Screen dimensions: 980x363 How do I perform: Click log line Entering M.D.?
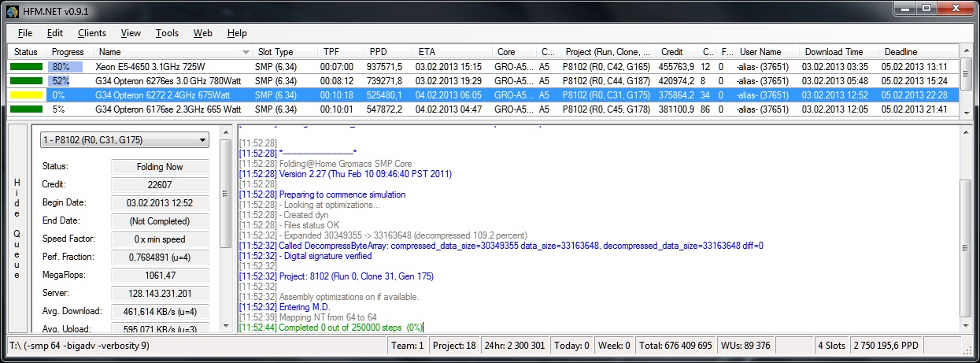(285, 307)
